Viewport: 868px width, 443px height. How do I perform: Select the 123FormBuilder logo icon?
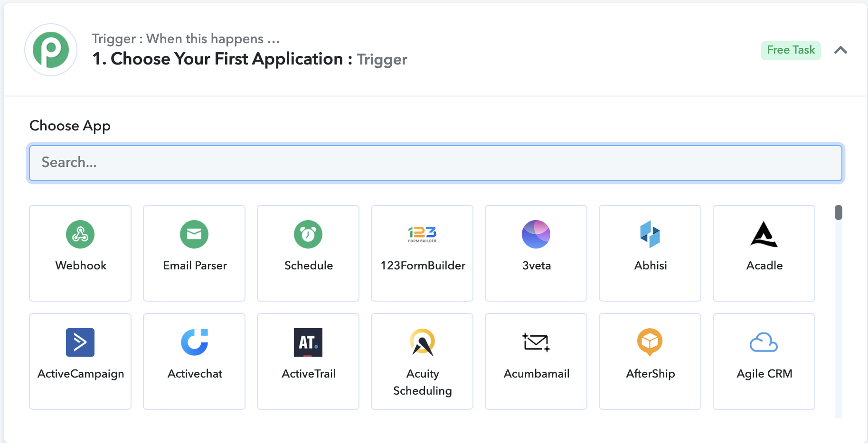pyautogui.click(x=422, y=234)
